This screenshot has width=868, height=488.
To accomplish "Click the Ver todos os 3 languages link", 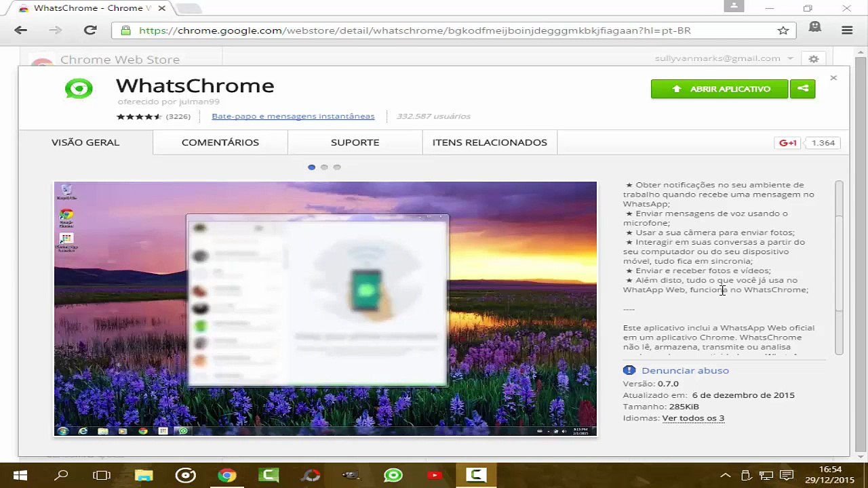I will click(693, 418).
